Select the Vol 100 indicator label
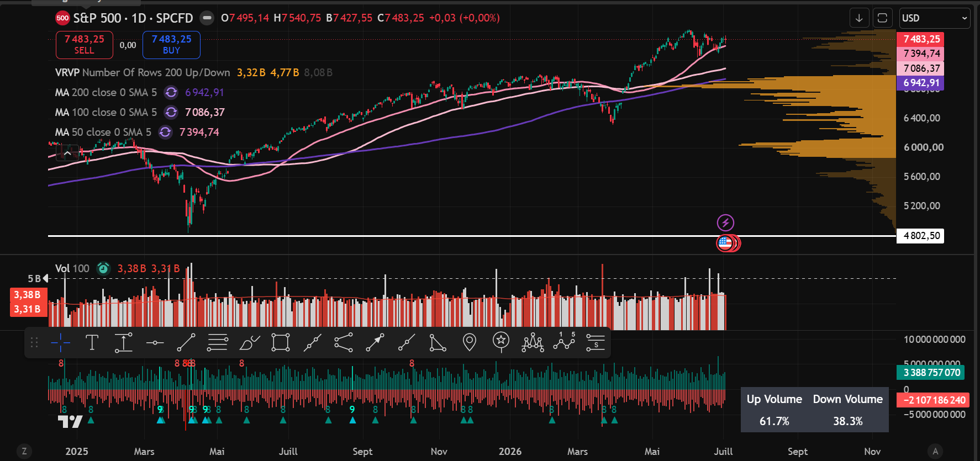Viewport: 980px width, 461px height. 72,268
